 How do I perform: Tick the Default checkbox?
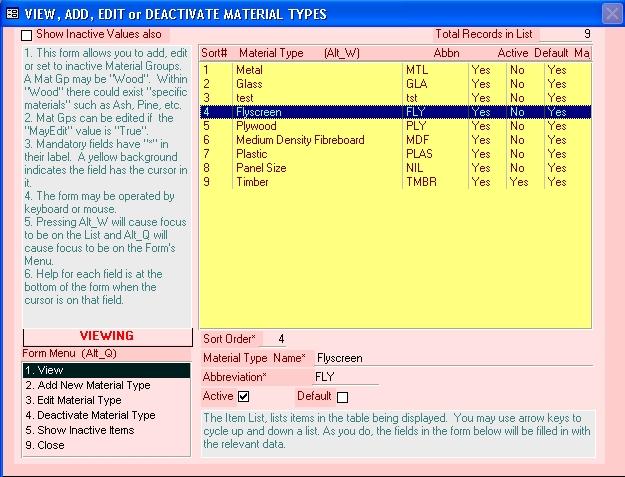(343, 397)
